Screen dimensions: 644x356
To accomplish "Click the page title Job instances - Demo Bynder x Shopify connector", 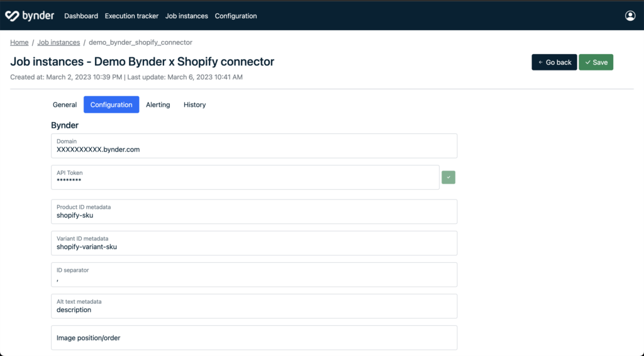I will point(142,62).
